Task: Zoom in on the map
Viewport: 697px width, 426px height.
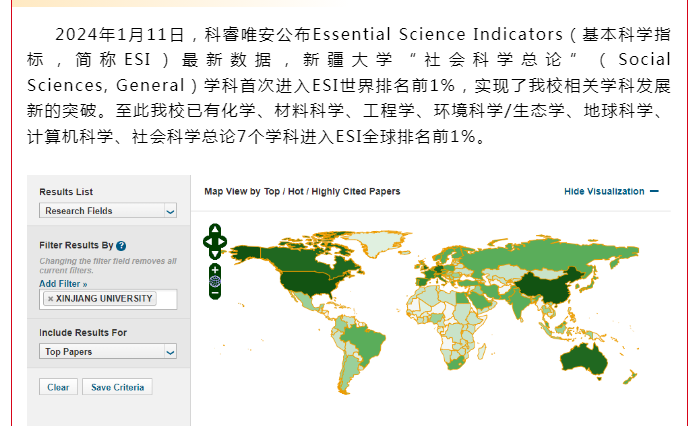Action: click(215, 270)
